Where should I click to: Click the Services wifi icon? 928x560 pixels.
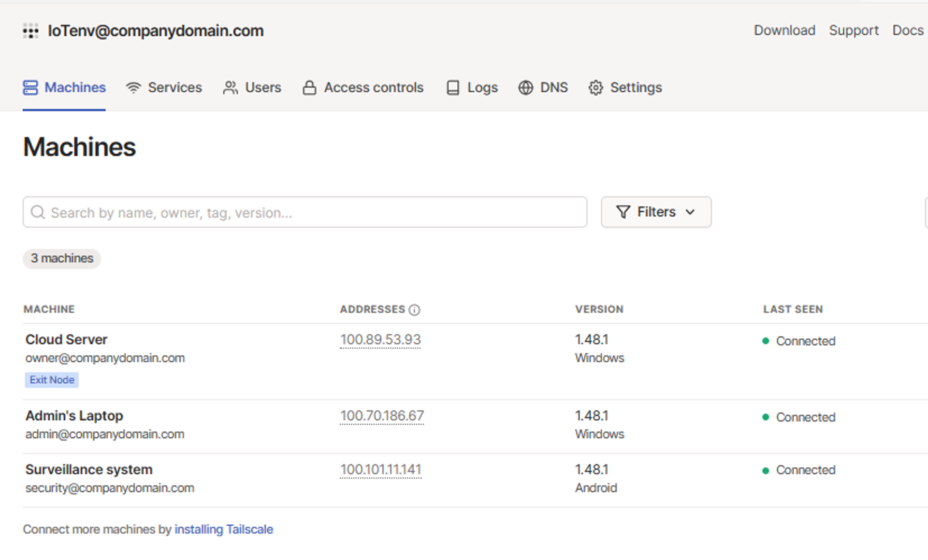133,87
